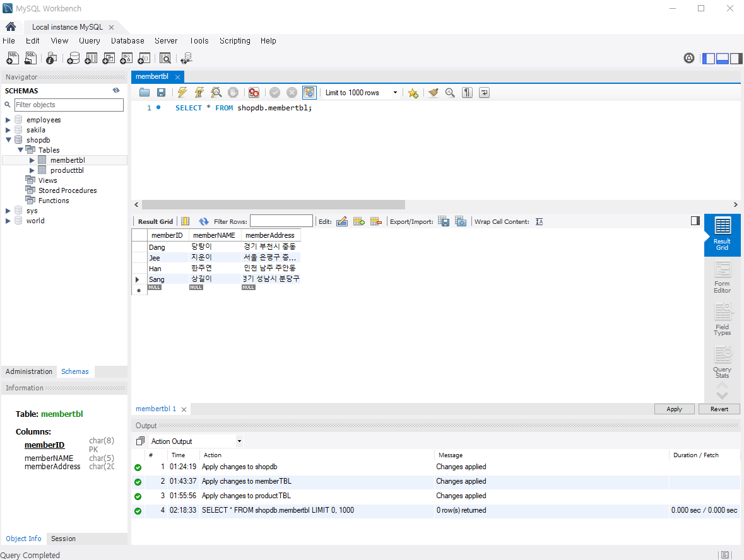This screenshot has width=744, height=560.
Task: Click the Apply button
Action: coord(674,409)
